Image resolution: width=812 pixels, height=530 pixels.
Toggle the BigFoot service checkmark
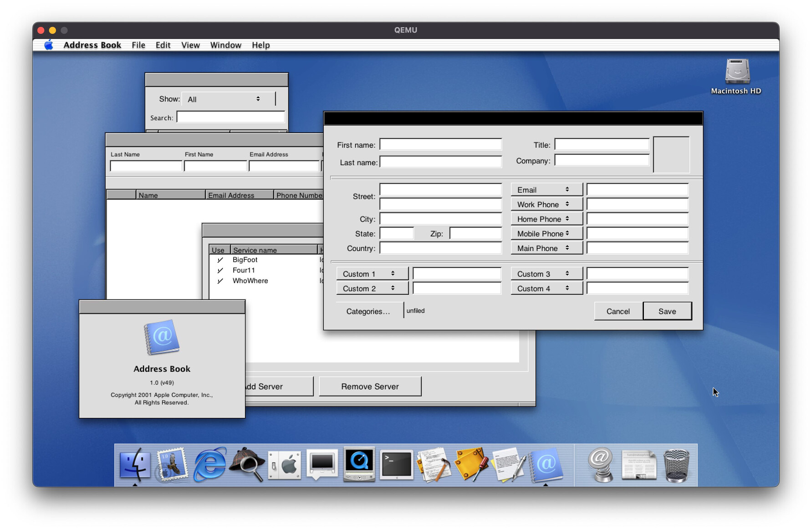[x=220, y=260]
